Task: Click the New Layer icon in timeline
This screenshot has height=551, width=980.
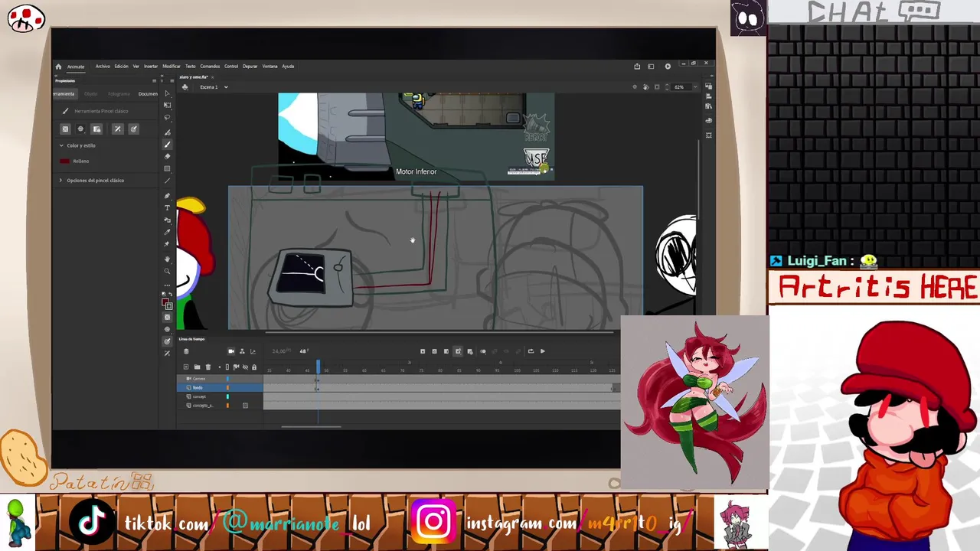Action: click(186, 367)
